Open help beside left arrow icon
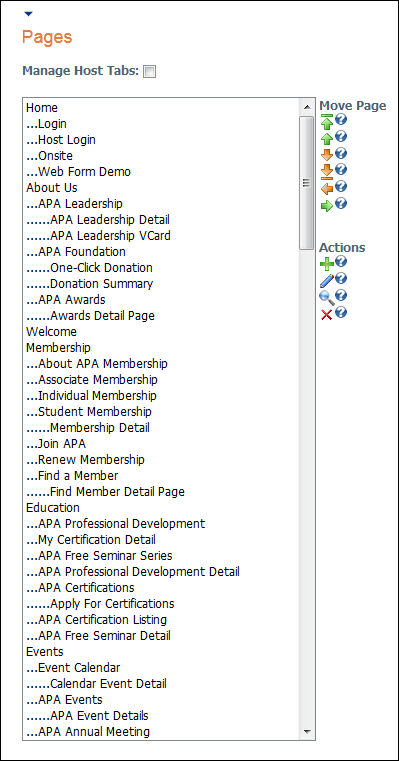Image resolution: width=399 pixels, height=761 pixels. (341, 185)
